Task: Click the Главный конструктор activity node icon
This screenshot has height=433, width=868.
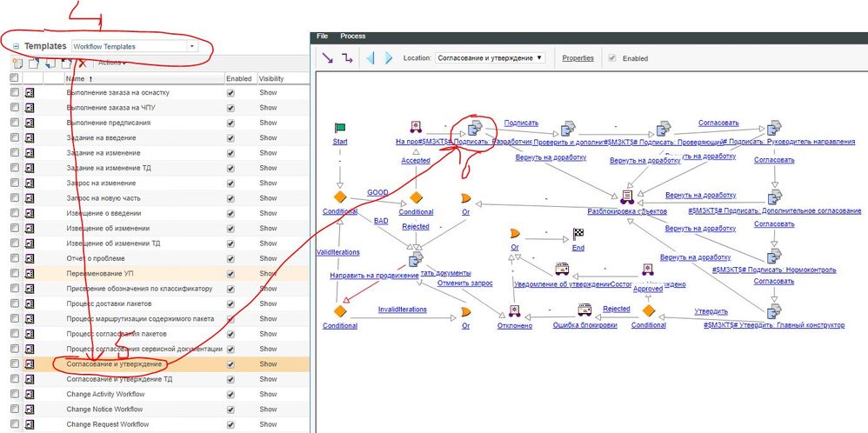Action: [x=774, y=310]
